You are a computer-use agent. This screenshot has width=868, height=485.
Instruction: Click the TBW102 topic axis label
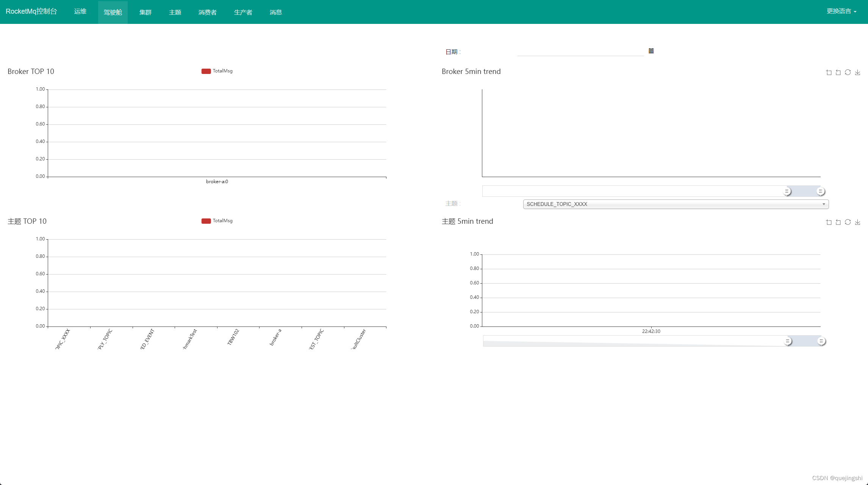233,337
